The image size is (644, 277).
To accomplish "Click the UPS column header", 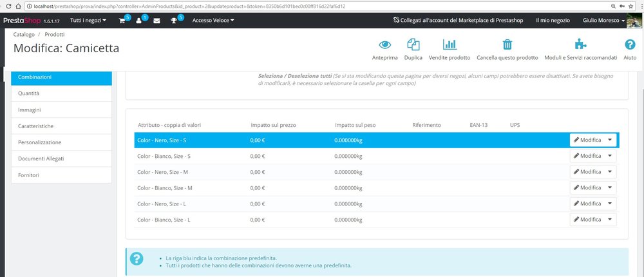I will coord(515,125).
